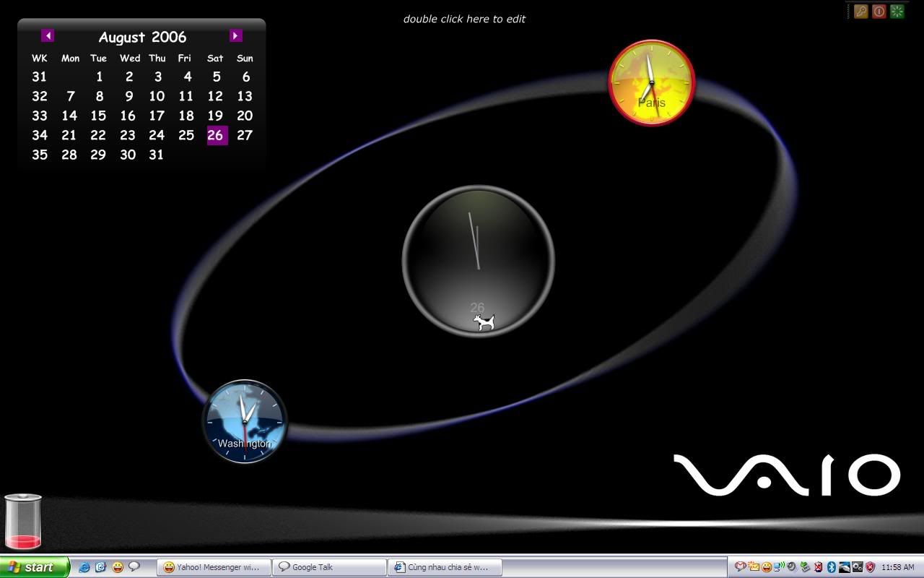Select August 15 in the calendar
This screenshot has width=924, height=578.
click(x=98, y=116)
